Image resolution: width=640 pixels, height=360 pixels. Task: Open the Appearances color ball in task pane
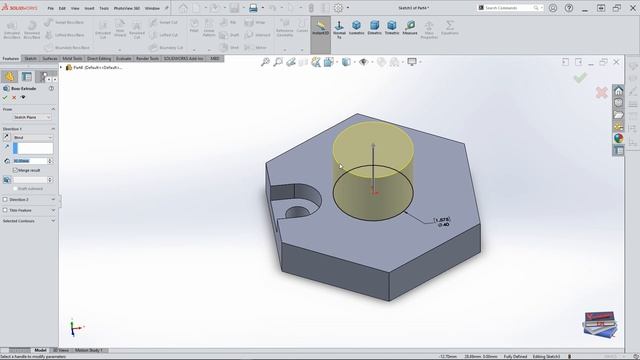point(618,138)
